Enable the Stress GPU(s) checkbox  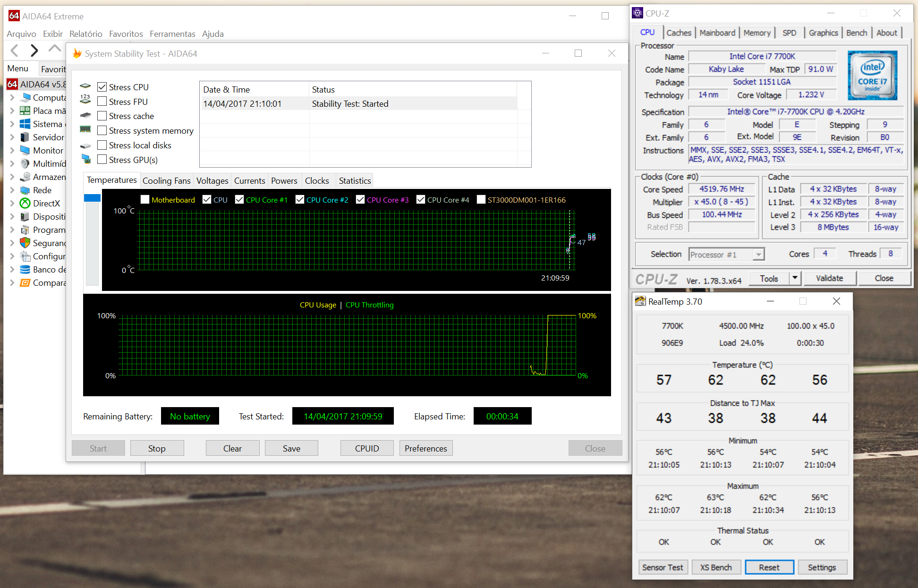tap(102, 160)
